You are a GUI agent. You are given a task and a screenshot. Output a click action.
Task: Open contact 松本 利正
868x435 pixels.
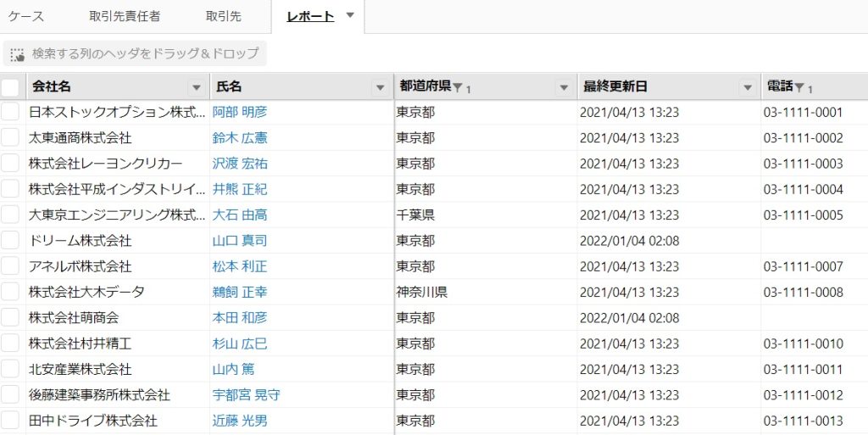click(x=240, y=266)
